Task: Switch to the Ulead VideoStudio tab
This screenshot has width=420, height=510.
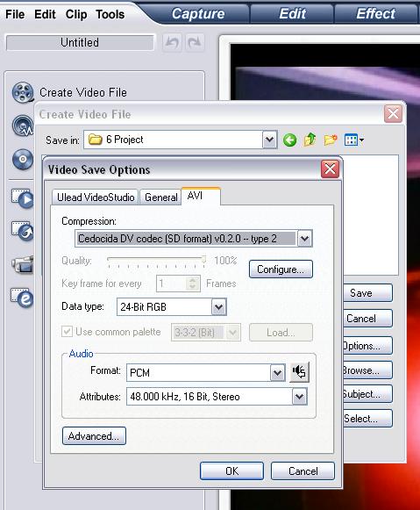Action: pyautogui.click(x=96, y=198)
